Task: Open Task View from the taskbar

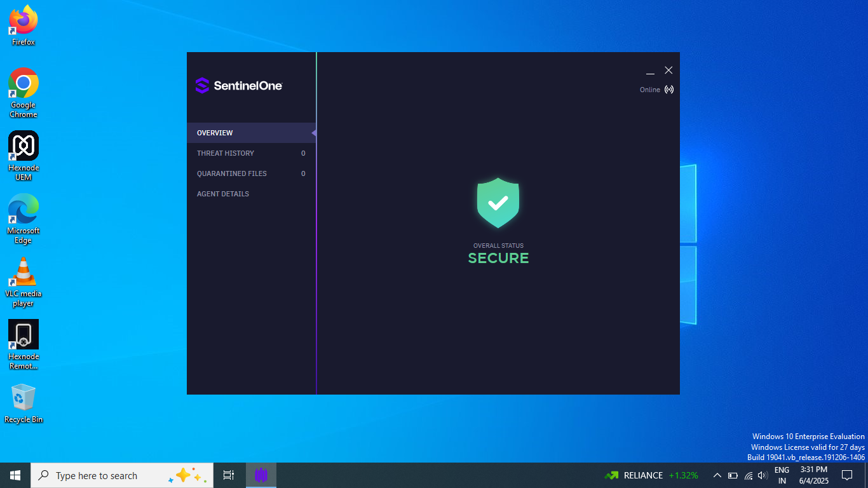Action: coord(229,475)
